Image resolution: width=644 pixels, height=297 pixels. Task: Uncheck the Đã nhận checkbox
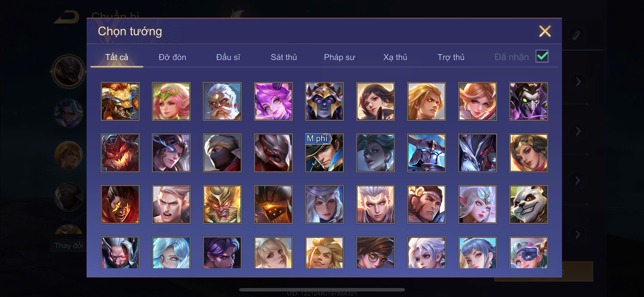click(x=542, y=56)
